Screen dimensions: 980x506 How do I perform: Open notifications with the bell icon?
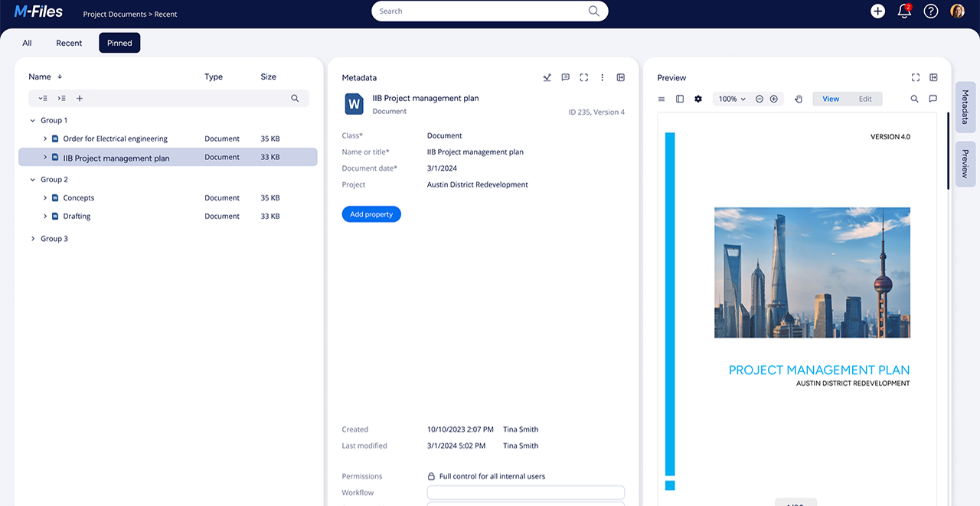pyautogui.click(x=903, y=11)
